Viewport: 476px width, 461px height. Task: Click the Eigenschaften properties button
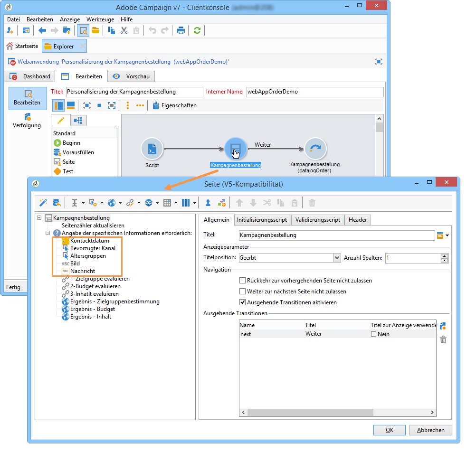pyautogui.click(x=174, y=105)
